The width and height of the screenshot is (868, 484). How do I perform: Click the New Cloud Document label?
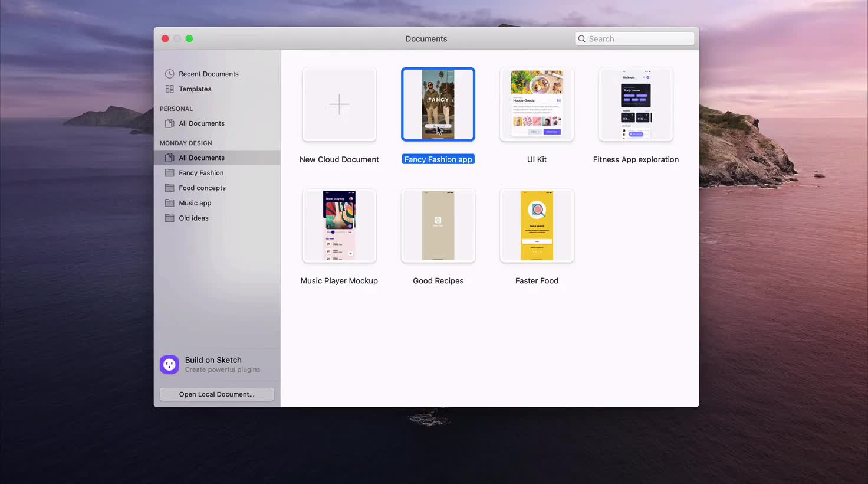pyautogui.click(x=339, y=159)
